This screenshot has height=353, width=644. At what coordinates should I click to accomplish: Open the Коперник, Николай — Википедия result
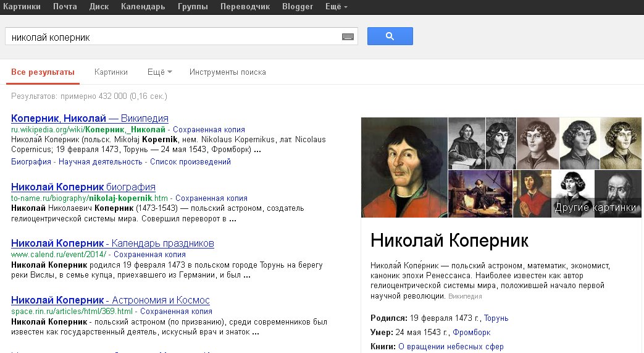(90, 118)
